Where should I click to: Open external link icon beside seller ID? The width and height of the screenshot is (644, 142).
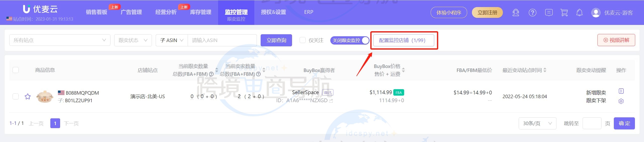pyautogui.click(x=331, y=101)
